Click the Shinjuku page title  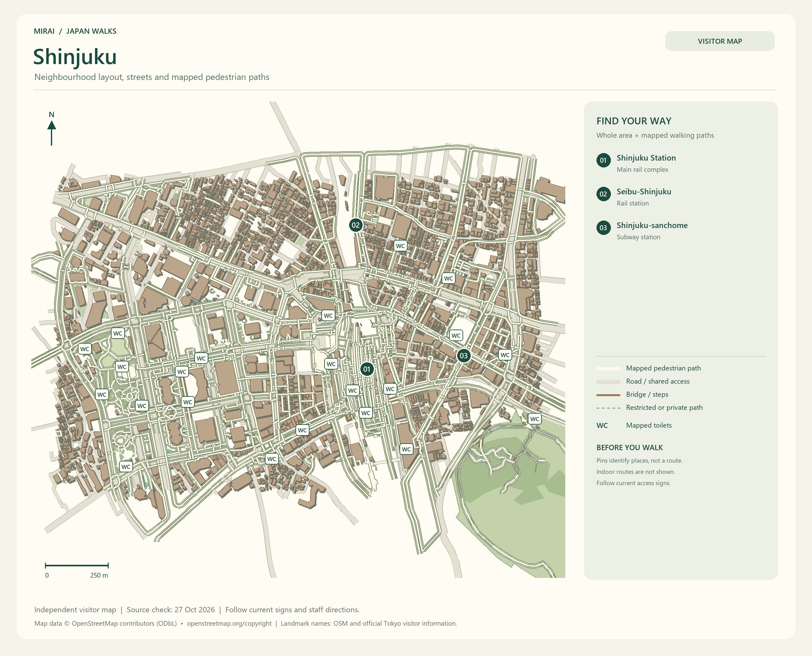(75, 57)
